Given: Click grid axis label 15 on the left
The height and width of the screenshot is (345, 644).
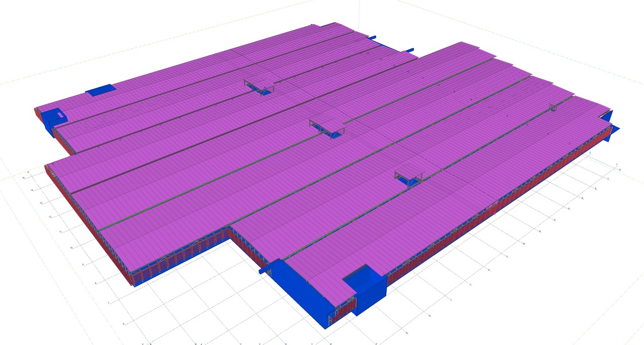Looking at the screenshot, I should click(x=24, y=178).
